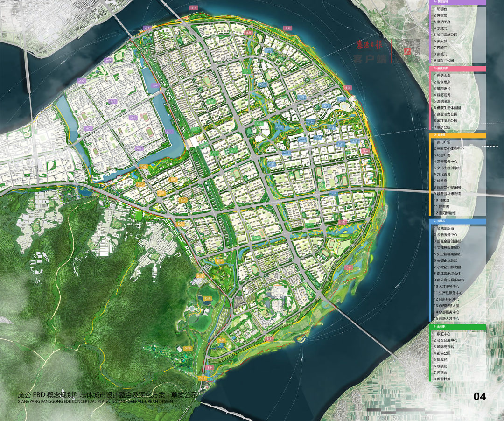Click legend entry 14 总部服务中心

[x=447, y=312]
